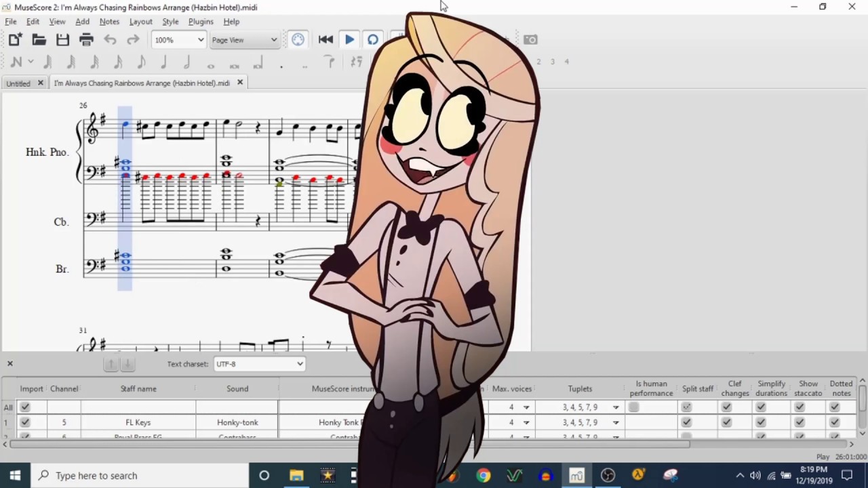Click the Sound column header
The height and width of the screenshot is (488, 868).
pos(237,389)
